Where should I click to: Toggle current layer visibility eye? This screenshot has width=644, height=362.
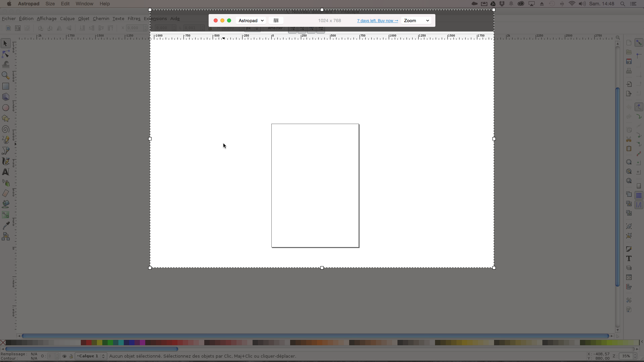point(64,356)
